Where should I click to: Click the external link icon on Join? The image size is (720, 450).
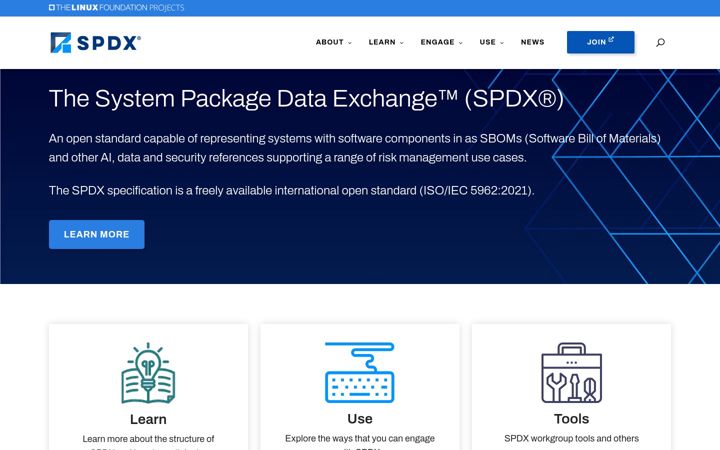point(611,39)
